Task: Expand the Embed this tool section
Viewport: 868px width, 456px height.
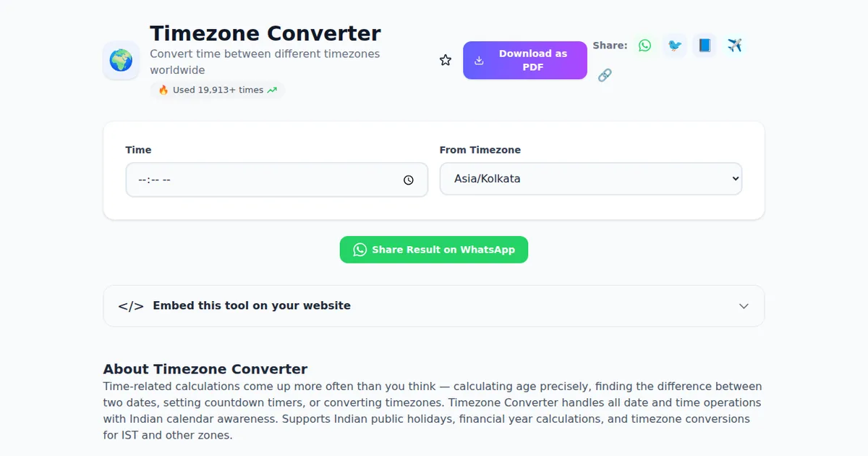Action: [x=434, y=305]
